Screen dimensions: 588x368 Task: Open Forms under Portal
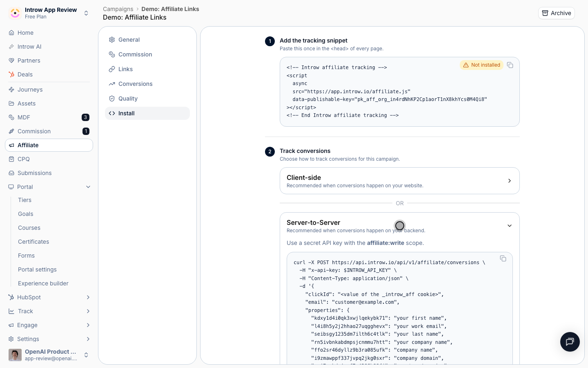26,256
